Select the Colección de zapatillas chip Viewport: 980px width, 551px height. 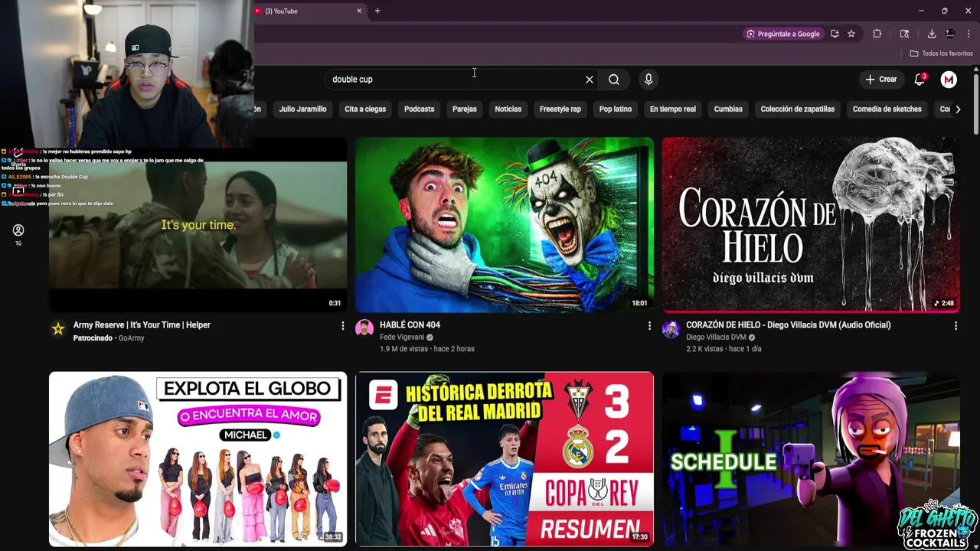797,109
